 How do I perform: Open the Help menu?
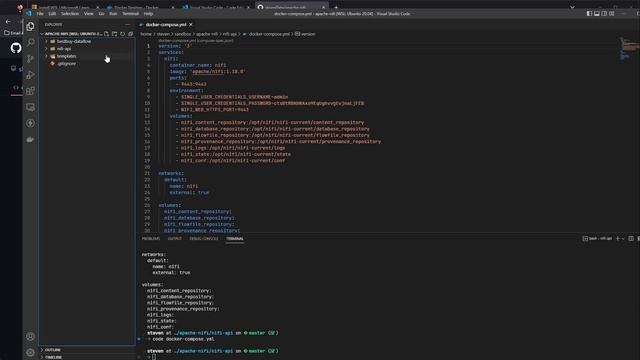[148, 13]
